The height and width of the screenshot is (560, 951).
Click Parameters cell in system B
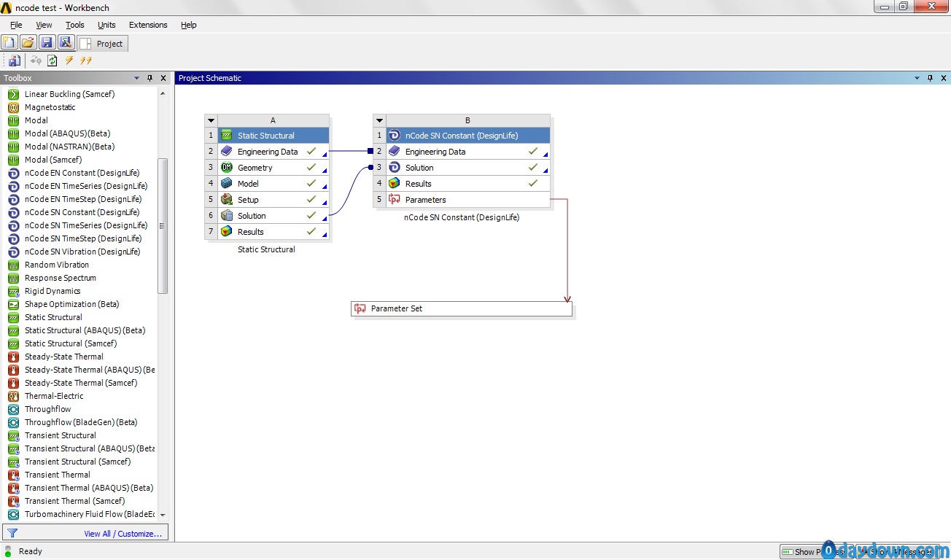467,200
